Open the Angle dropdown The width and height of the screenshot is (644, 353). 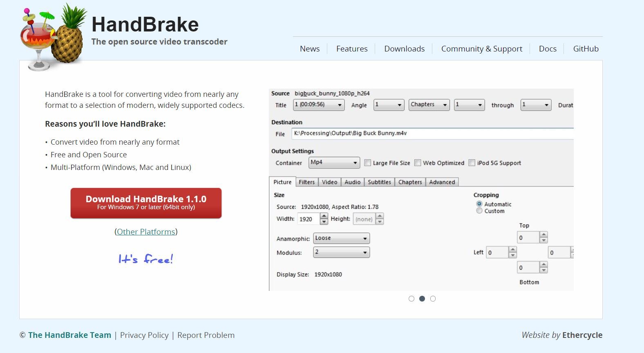389,105
